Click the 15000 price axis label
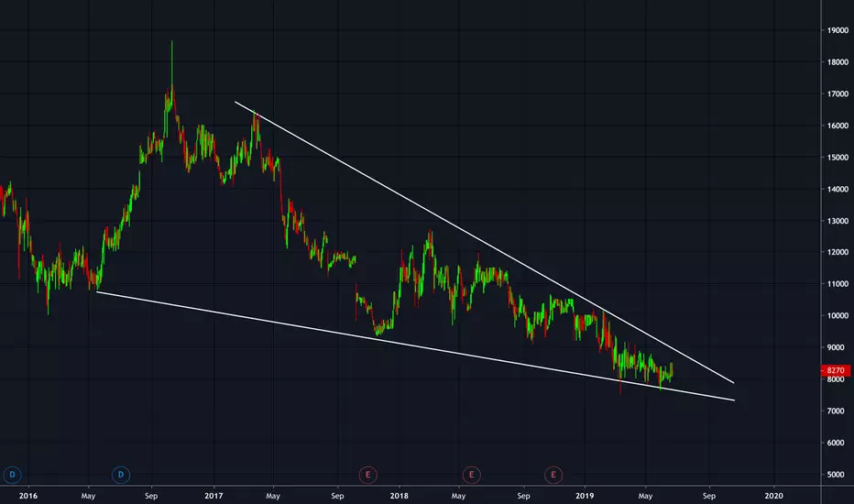The height and width of the screenshot is (504, 854). tap(838, 158)
